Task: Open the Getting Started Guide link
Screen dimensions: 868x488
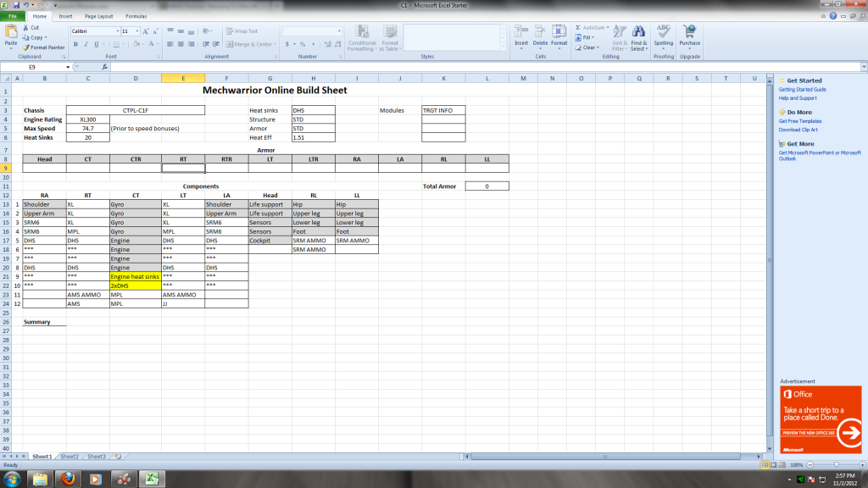Action: [x=802, y=90]
